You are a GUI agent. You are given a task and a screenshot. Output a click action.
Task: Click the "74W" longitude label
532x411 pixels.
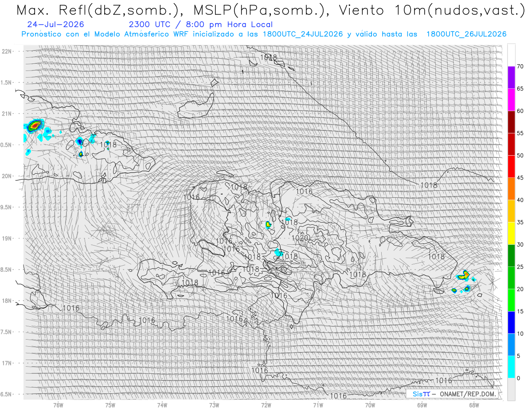tap(162, 404)
